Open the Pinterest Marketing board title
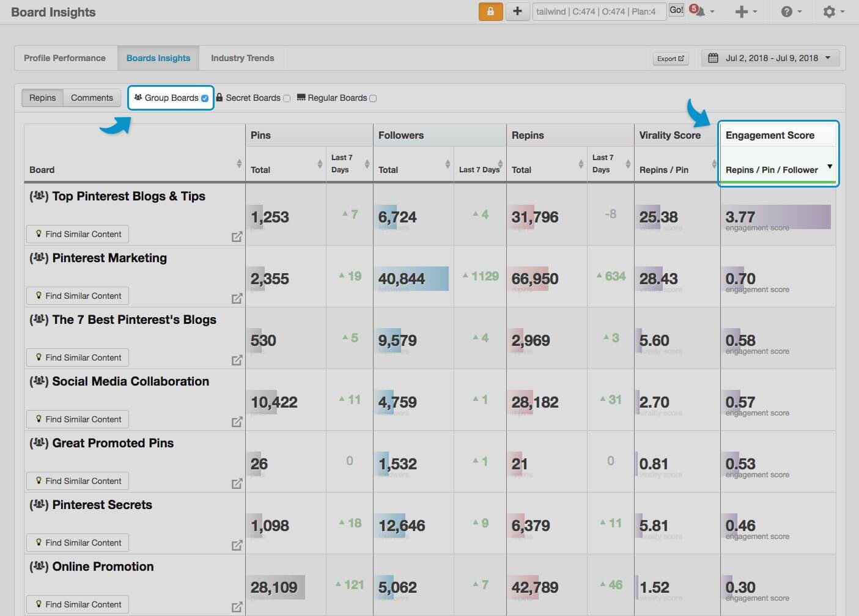The width and height of the screenshot is (859, 616). (x=109, y=258)
